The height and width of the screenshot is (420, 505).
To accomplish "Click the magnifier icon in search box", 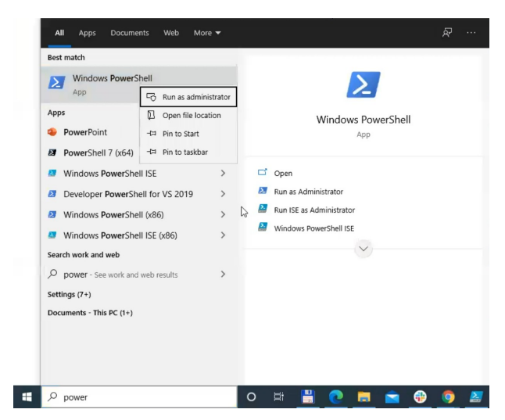I will [52, 397].
